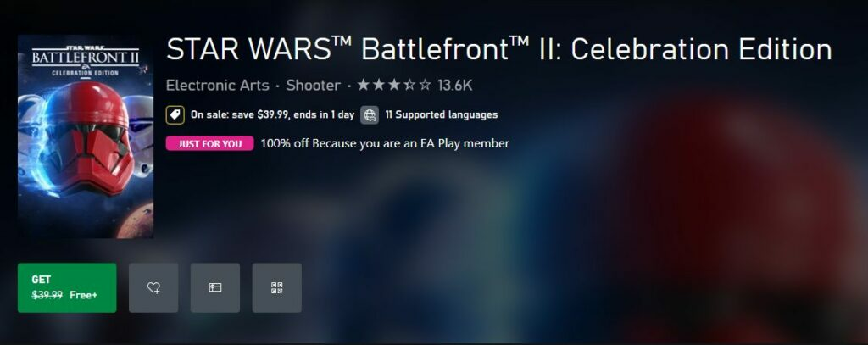This screenshot has width=868, height=345.
Task: Show the QR code icon button
Action: click(x=277, y=287)
